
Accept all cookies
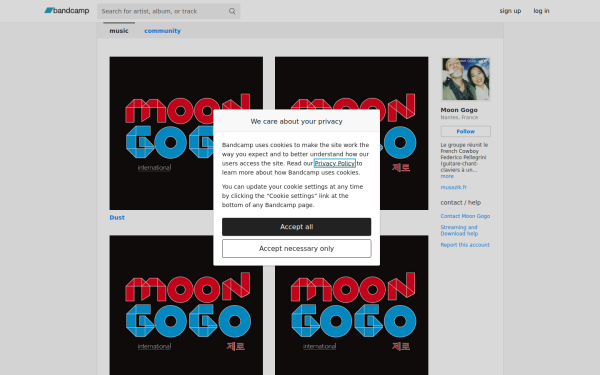pos(297,227)
